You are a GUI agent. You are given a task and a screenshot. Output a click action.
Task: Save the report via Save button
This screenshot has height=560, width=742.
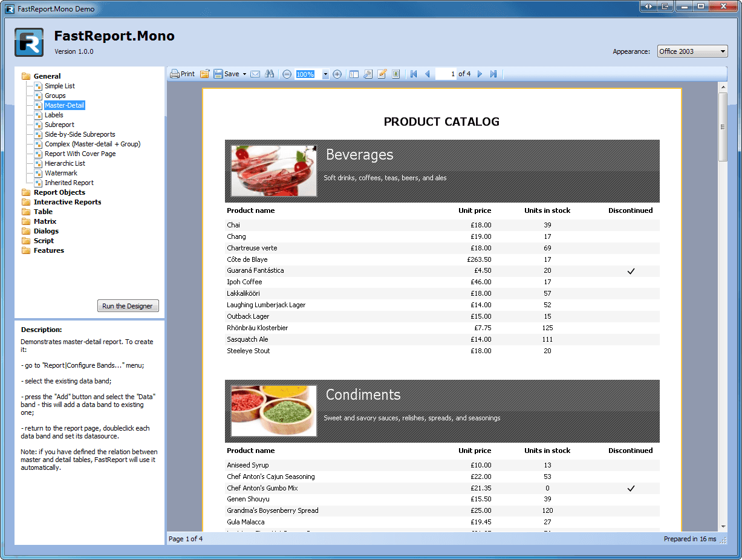226,74
